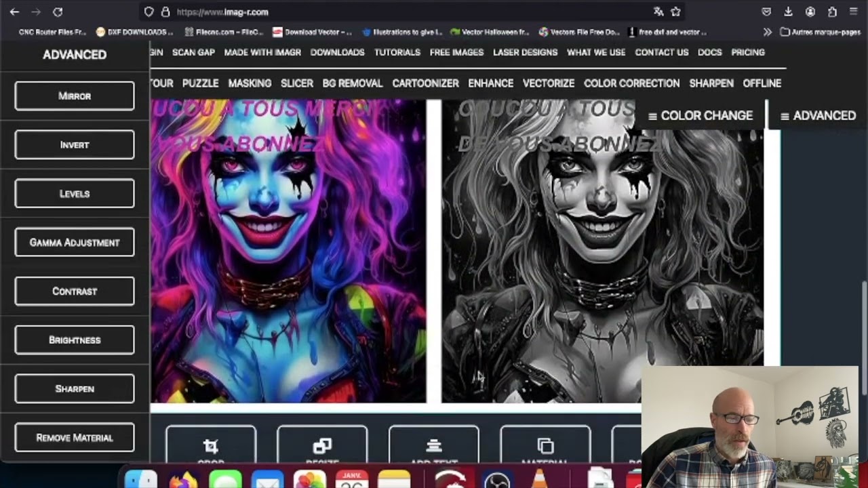
Task: Open the What We Use page
Action: click(x=596, y=52)
